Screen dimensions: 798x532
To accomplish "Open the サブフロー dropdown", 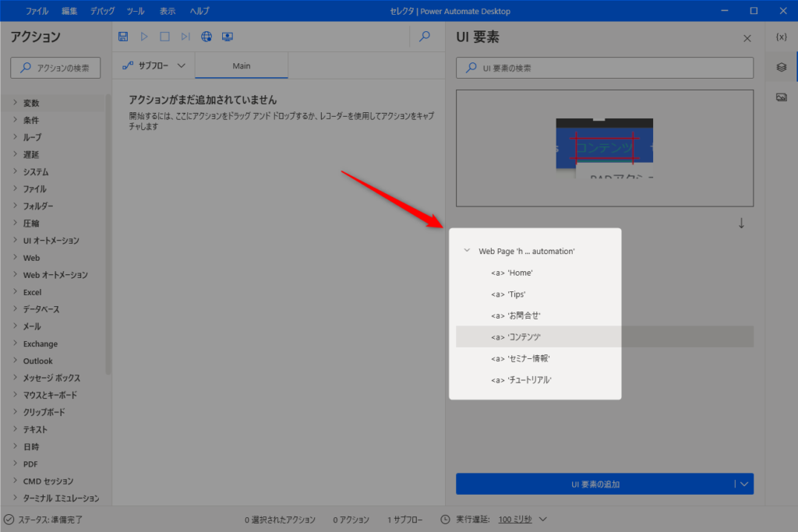I will pos(154,65).
